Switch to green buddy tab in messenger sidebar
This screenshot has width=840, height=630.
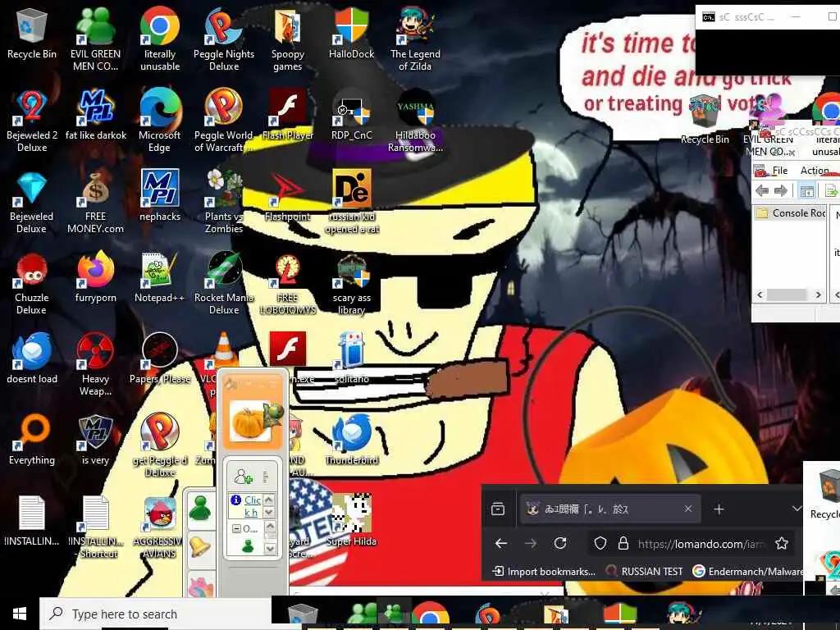200,509
